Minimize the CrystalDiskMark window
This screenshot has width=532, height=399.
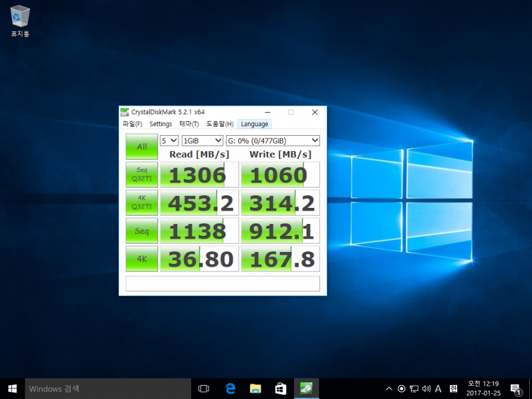point(267,112)
